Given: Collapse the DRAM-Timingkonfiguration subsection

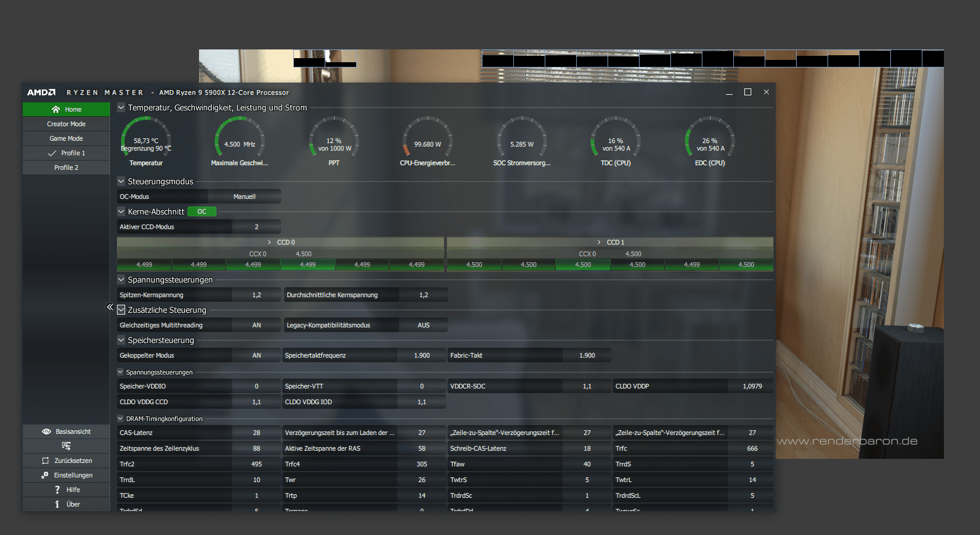Looking at the screenshot, I should coord(120,419).
